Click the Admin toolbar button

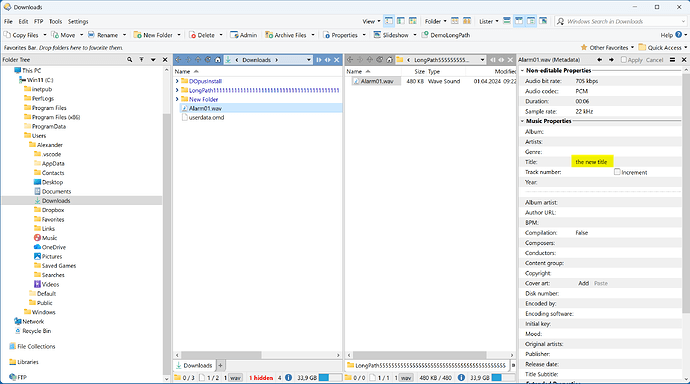(x=243, y=35)
